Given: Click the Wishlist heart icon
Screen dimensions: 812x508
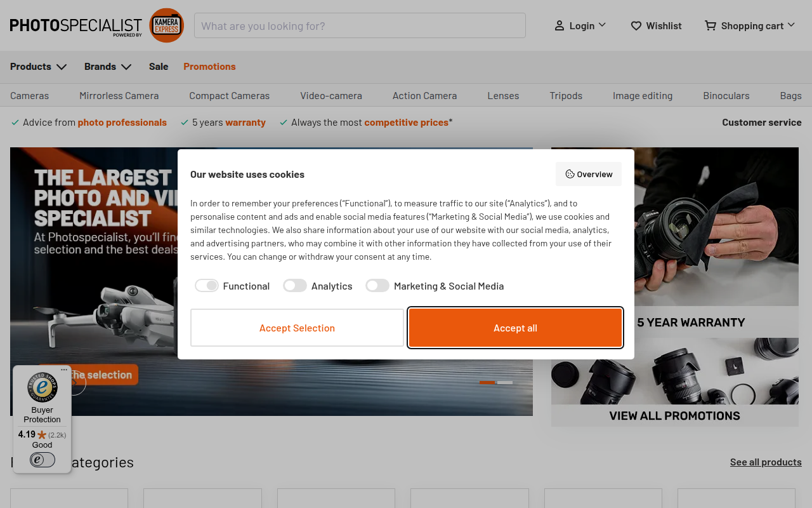Looking at the screenshot, I should [x=636, y=25].
